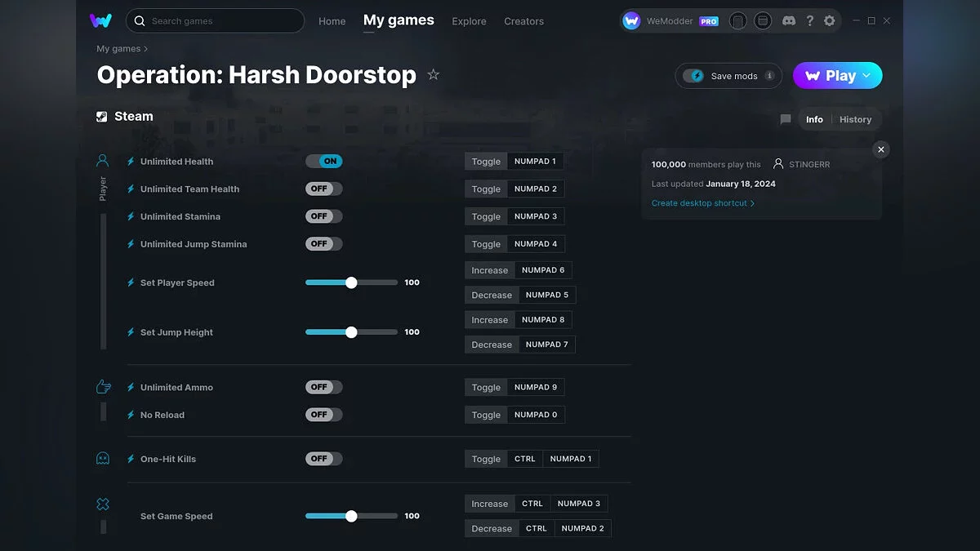Click the chat bubble icon near Info tab
This screenshot has width=980, height=551.
click(785, 119)
